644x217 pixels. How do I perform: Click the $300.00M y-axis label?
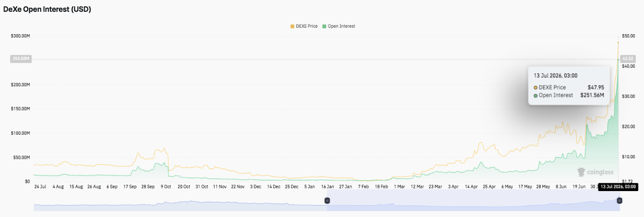pos(20,36)
